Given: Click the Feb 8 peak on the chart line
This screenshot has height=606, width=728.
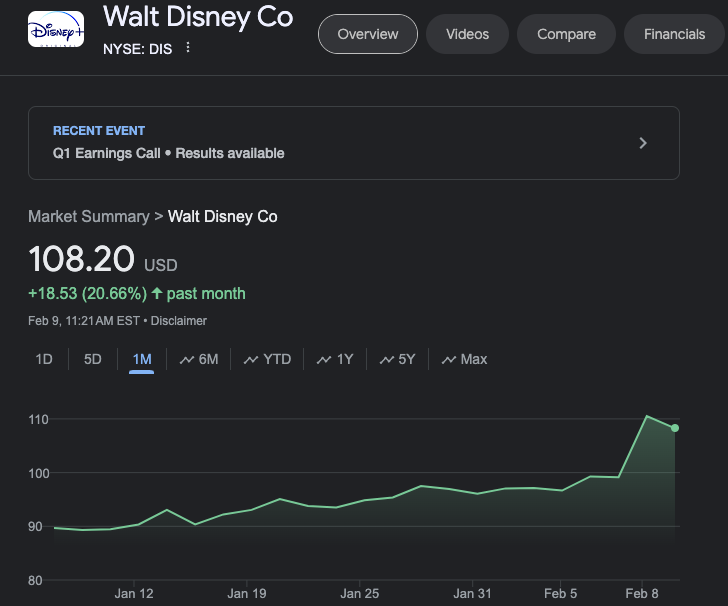Looking at the screenshot, I should tap(647, 416).
